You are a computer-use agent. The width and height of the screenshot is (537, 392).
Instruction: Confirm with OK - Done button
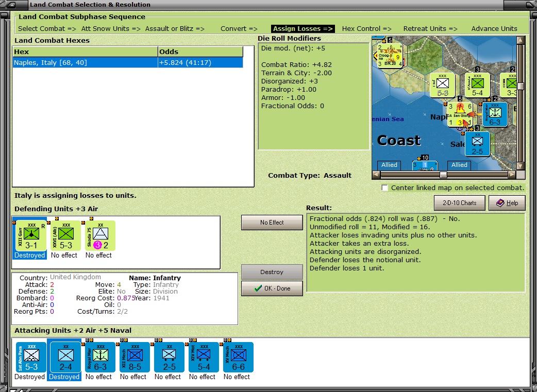point(272,288)
